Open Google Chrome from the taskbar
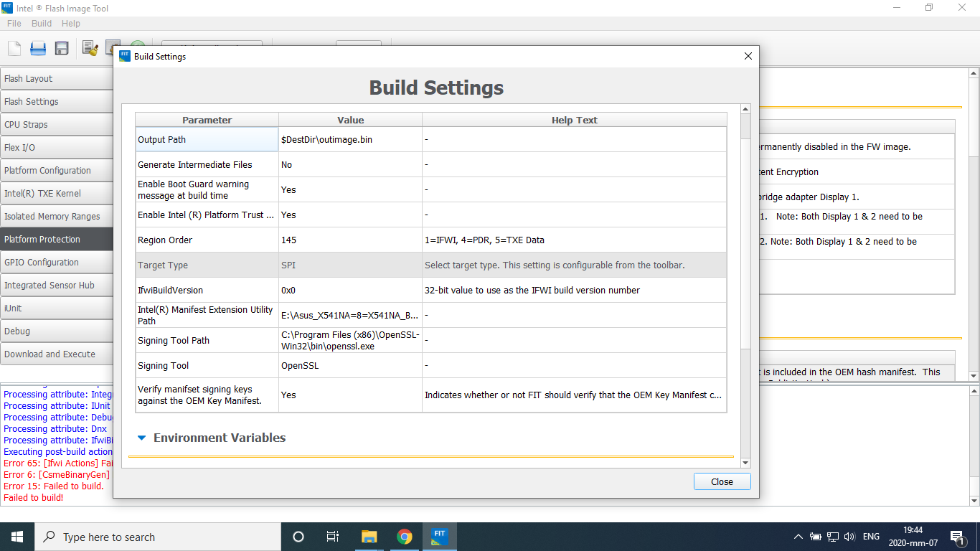This screenshot has height=551, width=980. (x=405, y=537)
